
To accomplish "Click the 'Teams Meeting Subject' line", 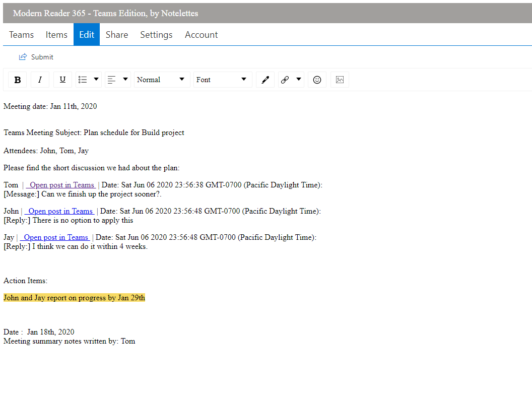I will [x=94, y=132].
